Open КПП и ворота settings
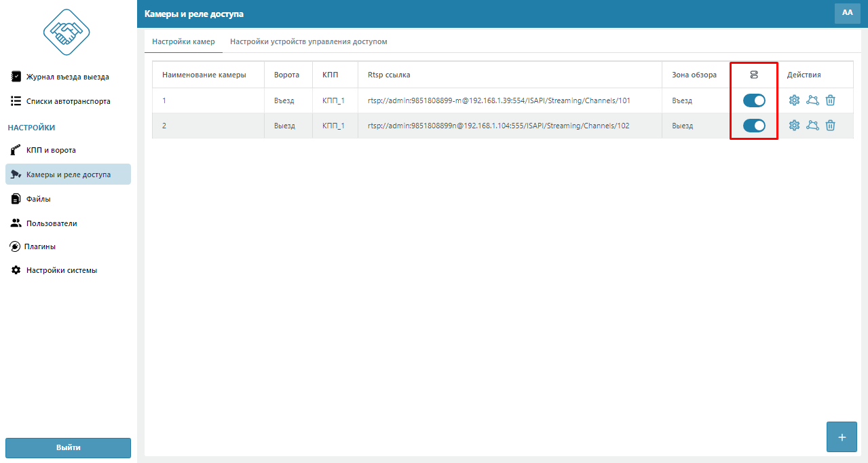Image resolution: width=868 pixels, height=463 pixels. click(51, 150)
